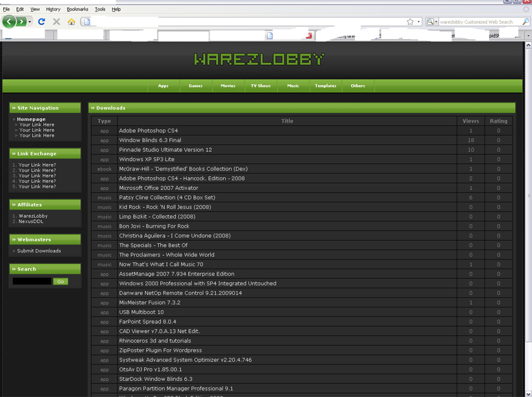This screenshot has height=397, width=532.
Task: Click the search magnifier go icon
Action: [x=526, y=21]
